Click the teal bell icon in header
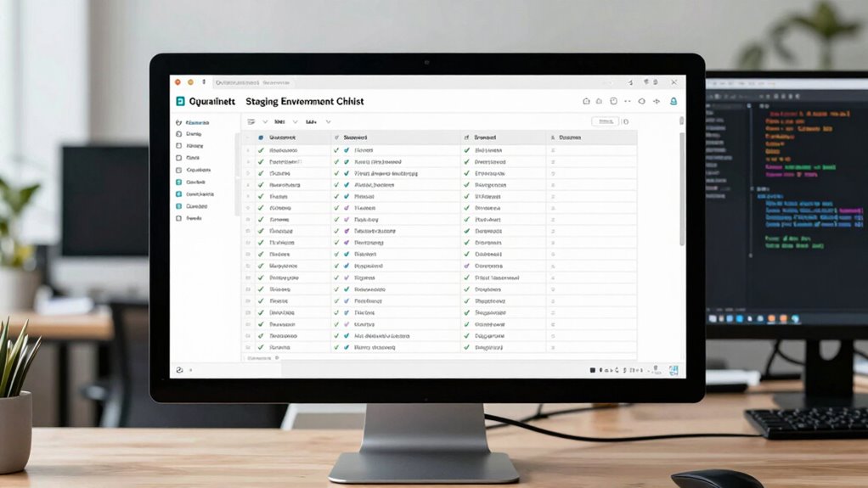Image resolution: width=868 pixels, height=488 pixels. [x=674, y=101]
